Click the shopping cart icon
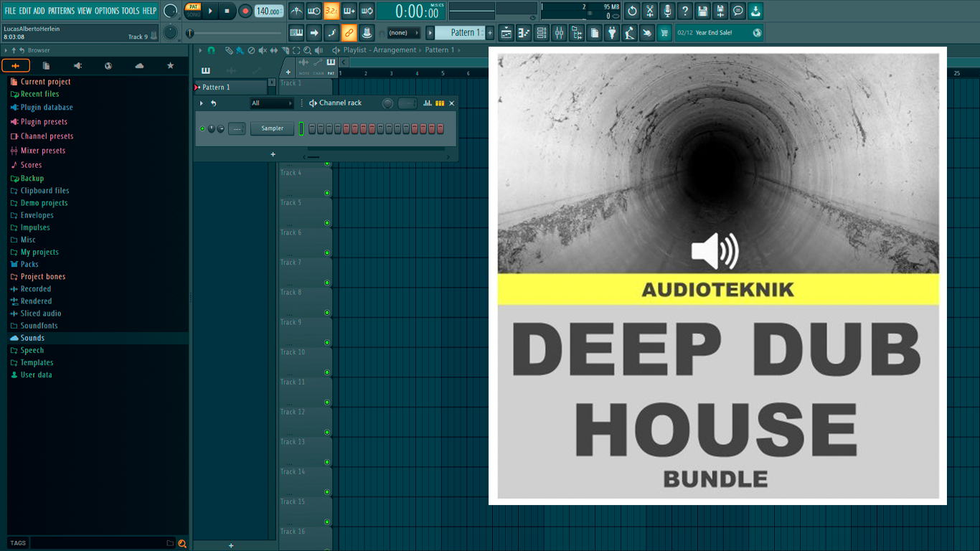The image size is (980, 551). [x=664, y=32]
